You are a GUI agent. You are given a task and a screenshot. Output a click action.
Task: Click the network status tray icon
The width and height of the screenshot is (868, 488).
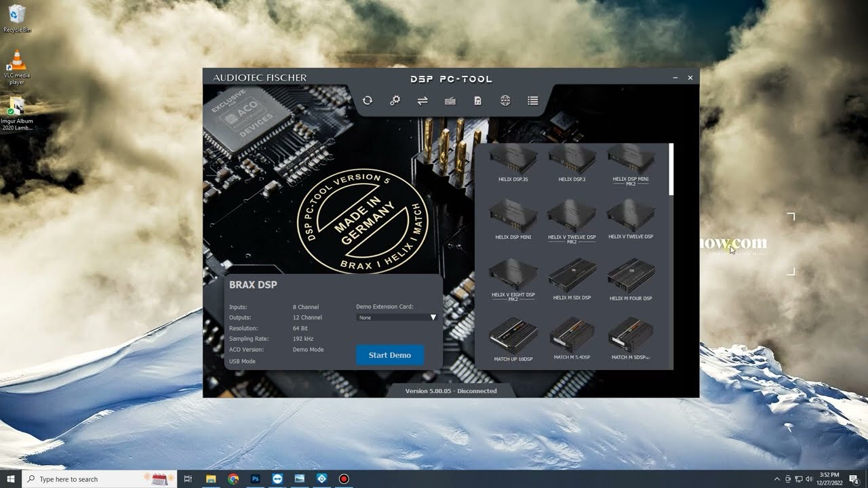[x=799, y=479]
